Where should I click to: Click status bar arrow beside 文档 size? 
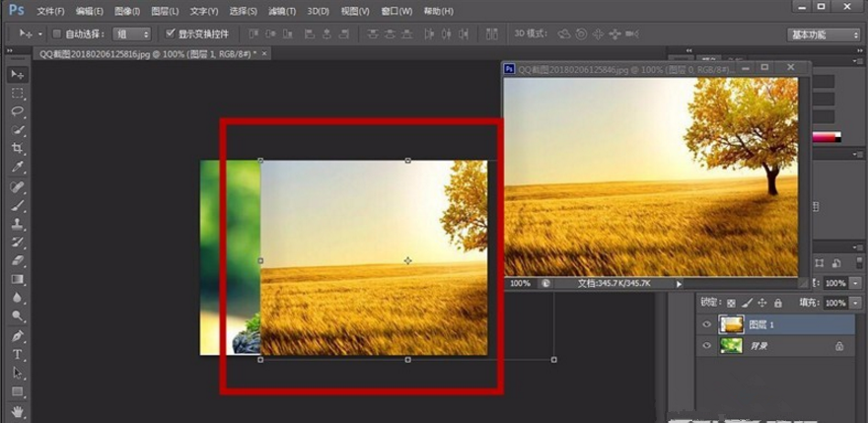(x=679, y=284)
